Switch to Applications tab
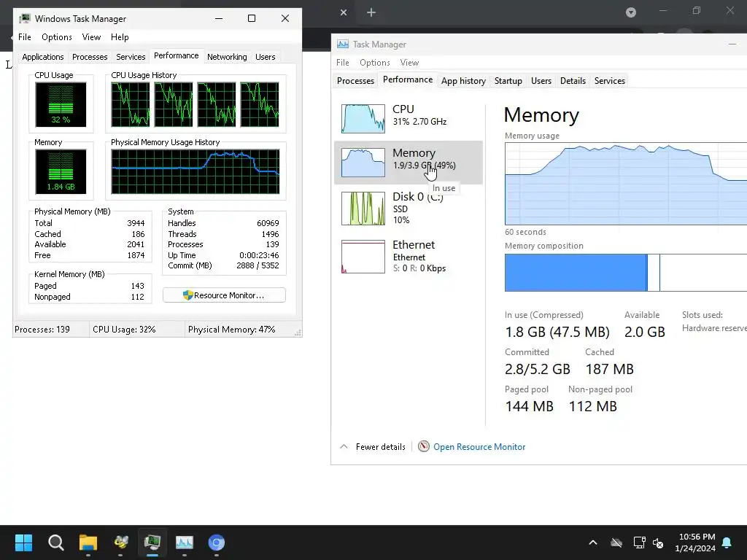 coord(43,57)
